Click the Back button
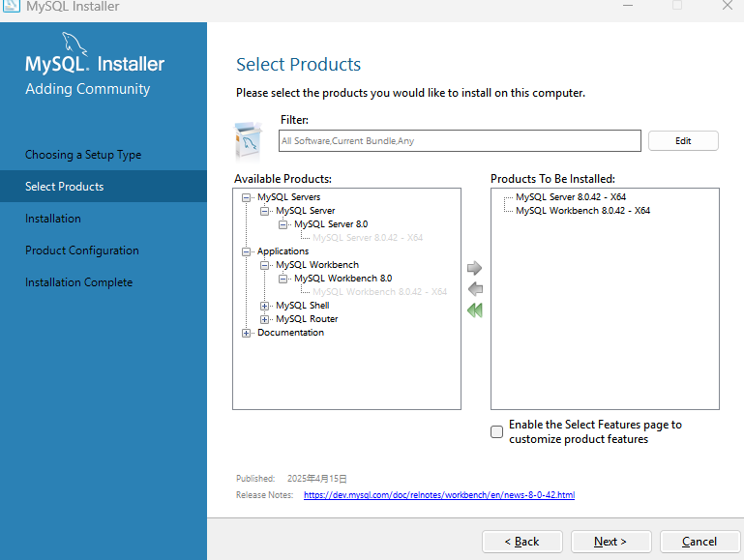The height and width of the screenshot is (560, 744). (521, 542)
